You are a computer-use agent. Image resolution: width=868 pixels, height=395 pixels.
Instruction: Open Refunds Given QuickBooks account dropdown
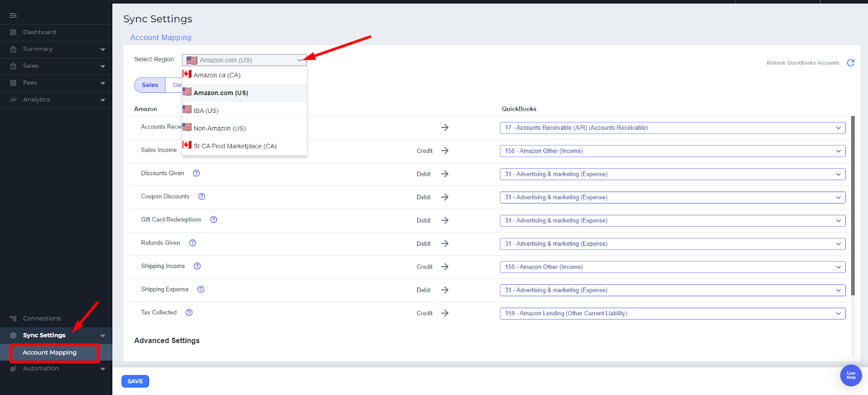click(673, 244)
